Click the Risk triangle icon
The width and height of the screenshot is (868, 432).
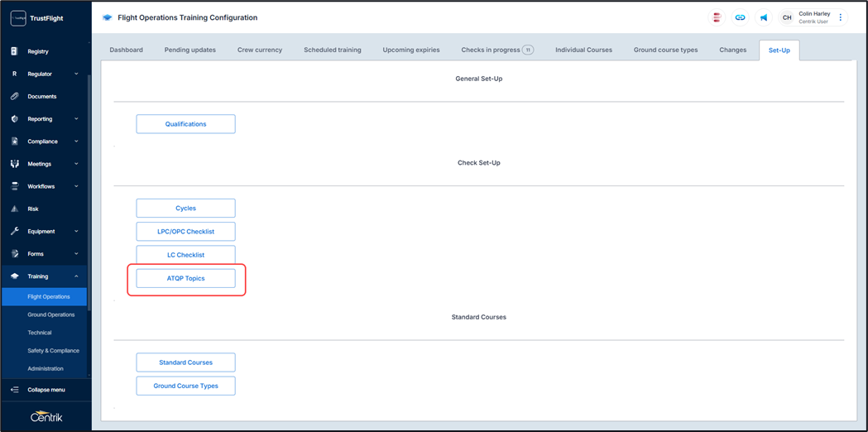click(x=15, y=209)
